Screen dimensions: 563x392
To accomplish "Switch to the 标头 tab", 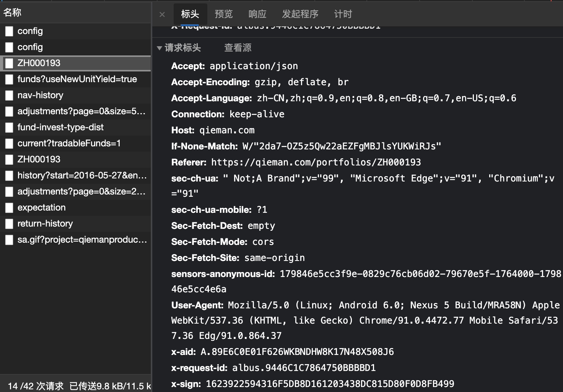I will click(x=190, y=14).
